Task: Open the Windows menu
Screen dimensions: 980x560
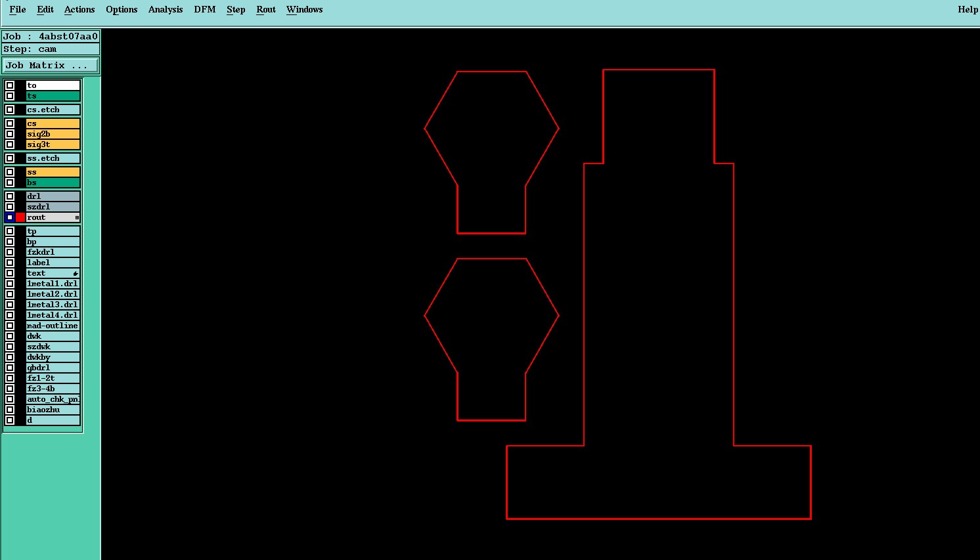Action: point(305,9)
